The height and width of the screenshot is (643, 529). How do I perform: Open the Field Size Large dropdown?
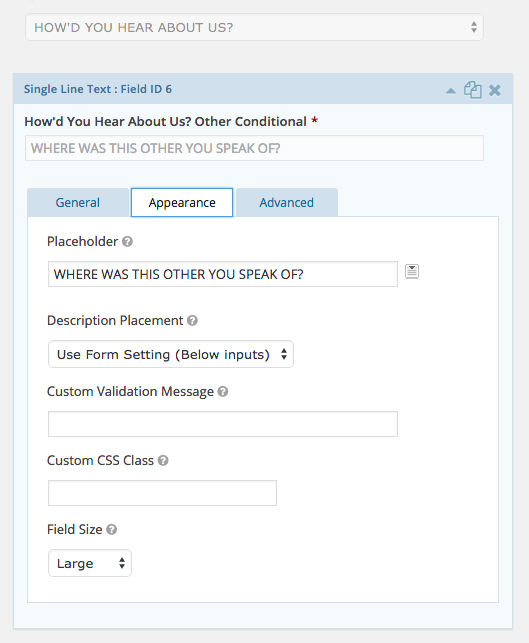[90, 563]
